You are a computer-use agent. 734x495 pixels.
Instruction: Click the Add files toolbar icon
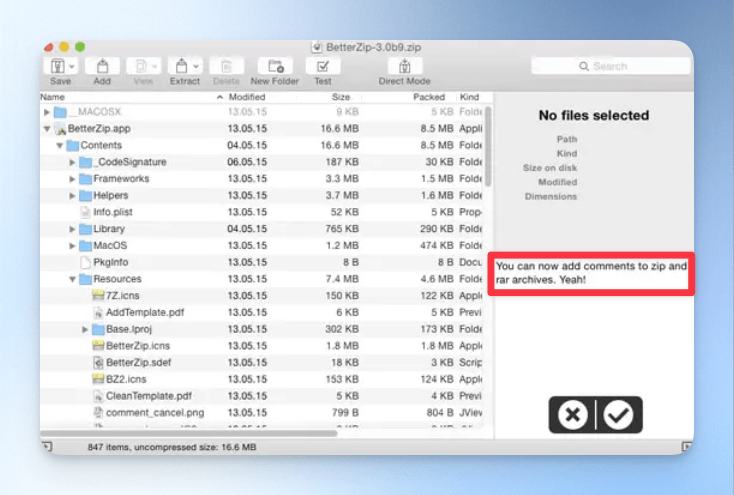point(102,66)
